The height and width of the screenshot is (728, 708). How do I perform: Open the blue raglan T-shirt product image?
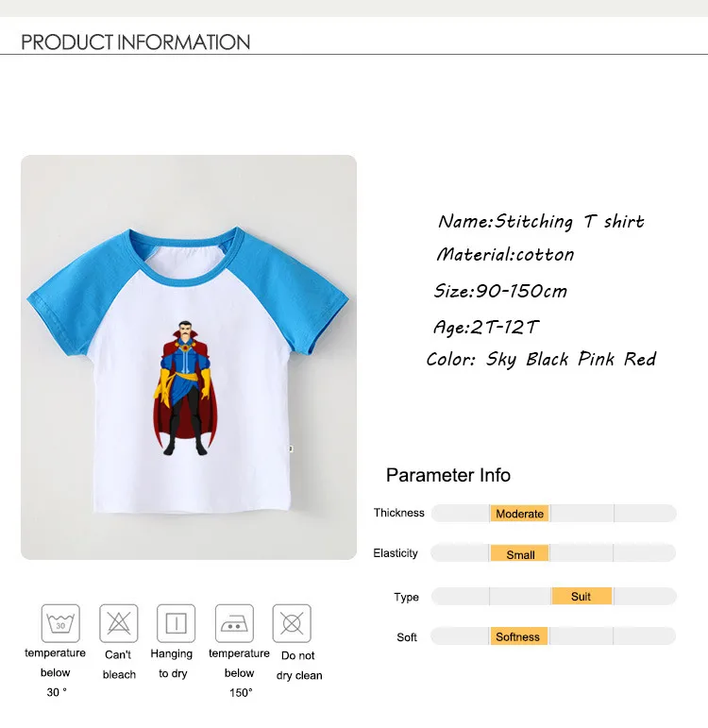tap(189, 357)
